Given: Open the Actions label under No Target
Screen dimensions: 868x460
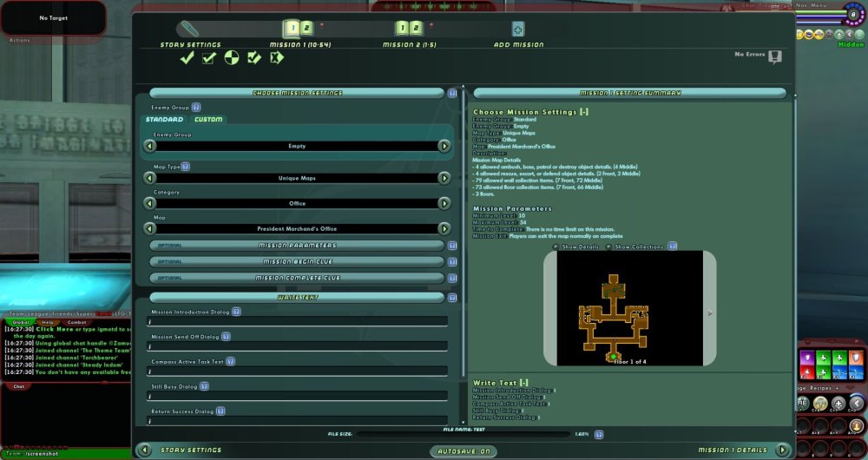Looking at the screenshot, I should tap(19, 40).
